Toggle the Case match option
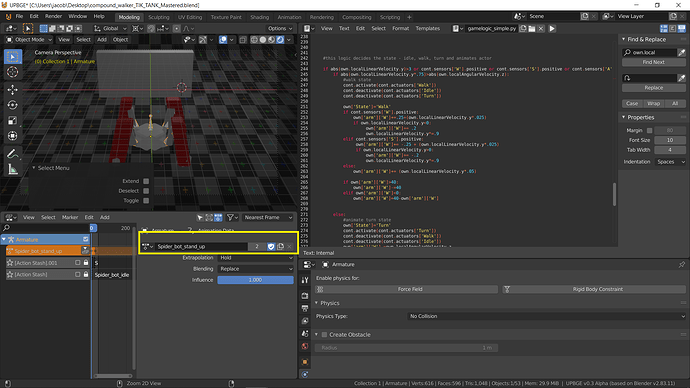The height and width of the screenshot is (388, 690). tap(632, 104)
